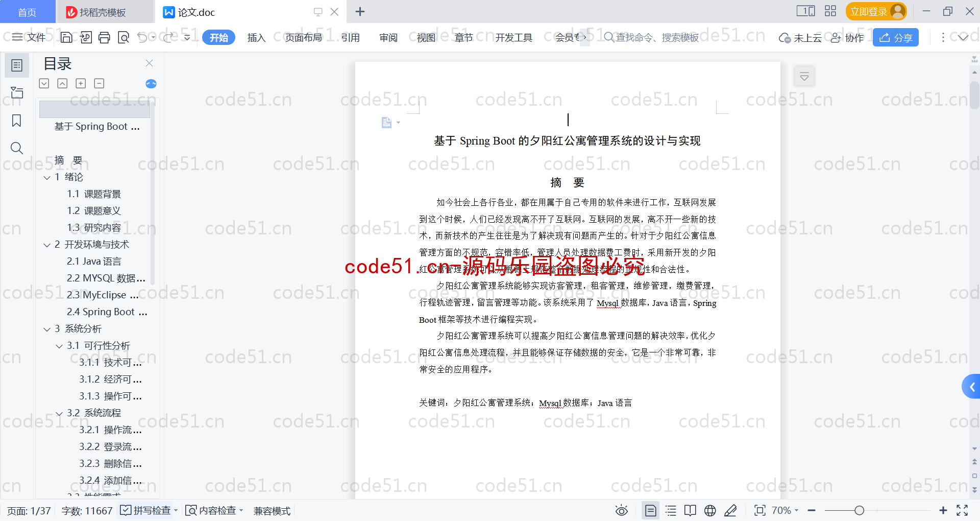This screenshot has width=980, height=521.
Task: Select the 开始 ribbon tab
Action: point(218,37)
